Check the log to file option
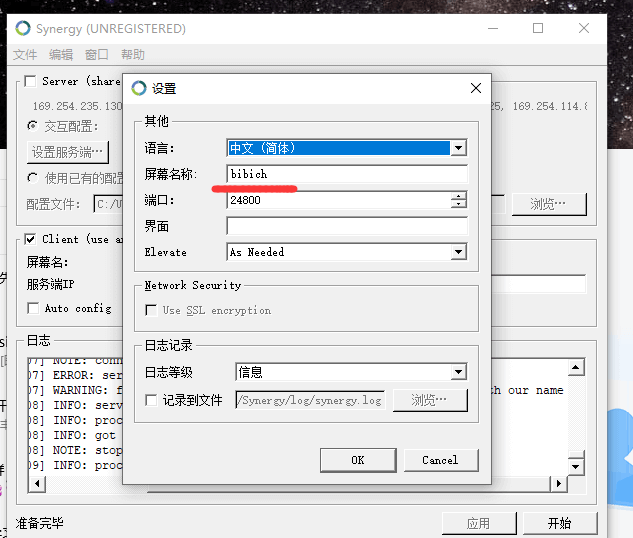 coord(152,400)
